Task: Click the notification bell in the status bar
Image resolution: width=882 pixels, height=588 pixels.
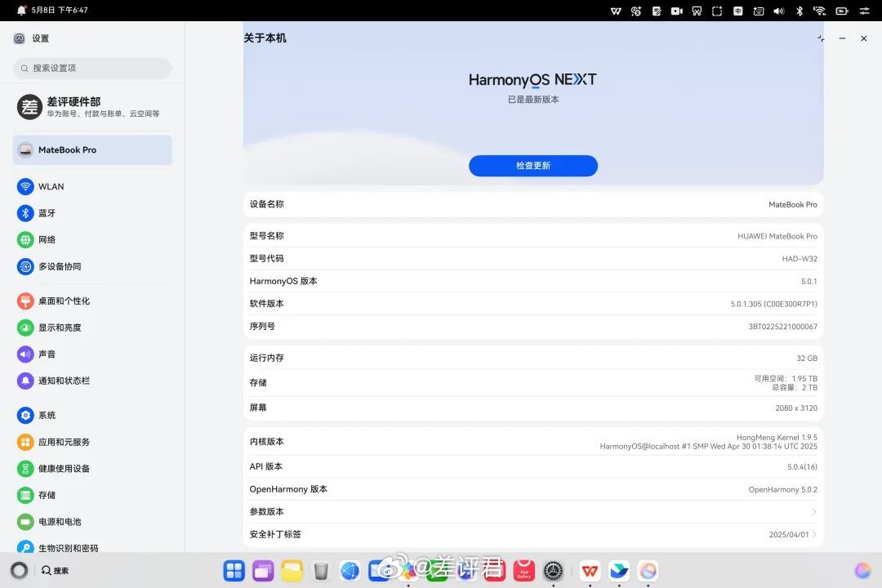Action: [21, 10]
